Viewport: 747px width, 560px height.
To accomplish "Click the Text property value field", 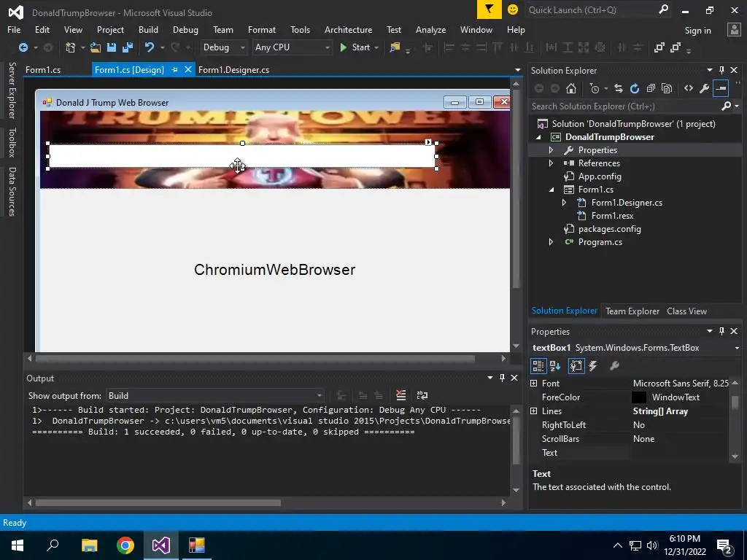I will pyautogui.click(x=679, y=453).
